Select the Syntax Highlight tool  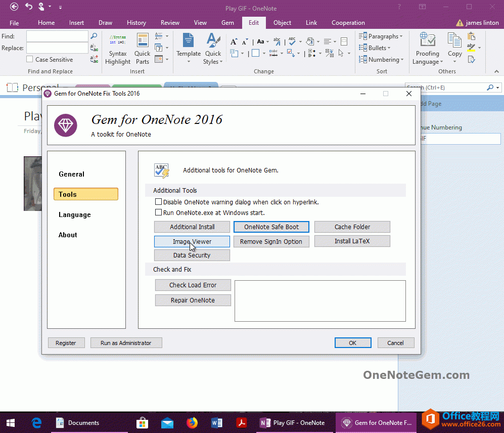point(118,49)
